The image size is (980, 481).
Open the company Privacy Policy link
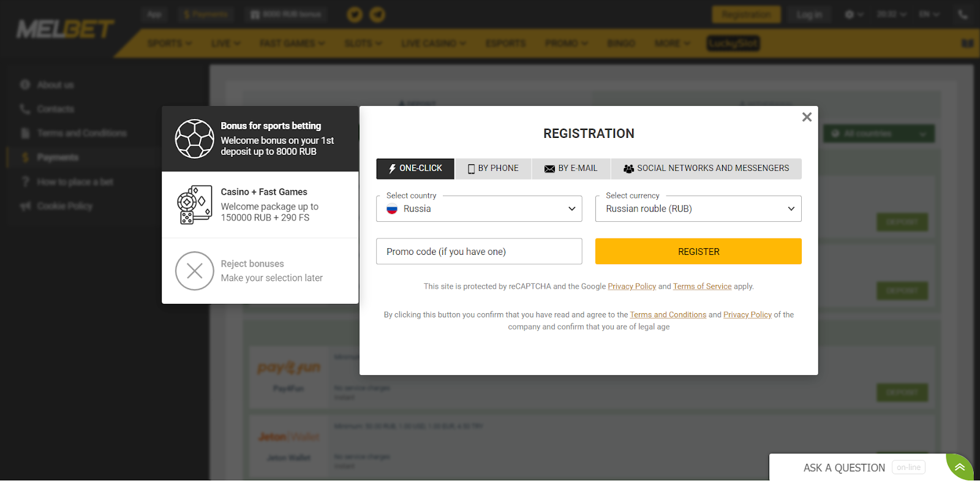pyautogui.click(x=747, y=315)
